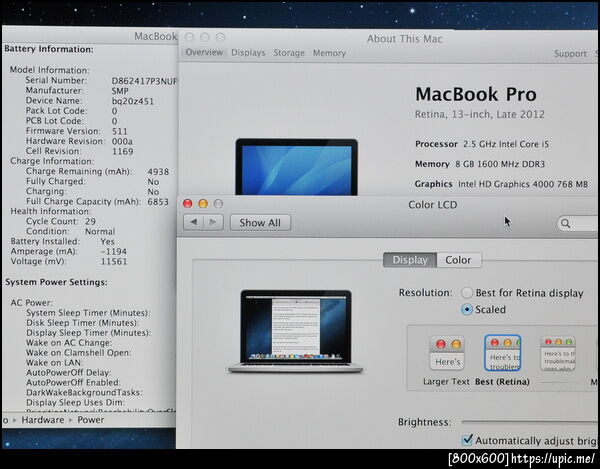Image resolution: width=600 pixels, height=469 pixels.
Task: Click the Processor 2.5 GHz Intel Core i5 line
Action: pyautogui.click(x=482, y=144)
